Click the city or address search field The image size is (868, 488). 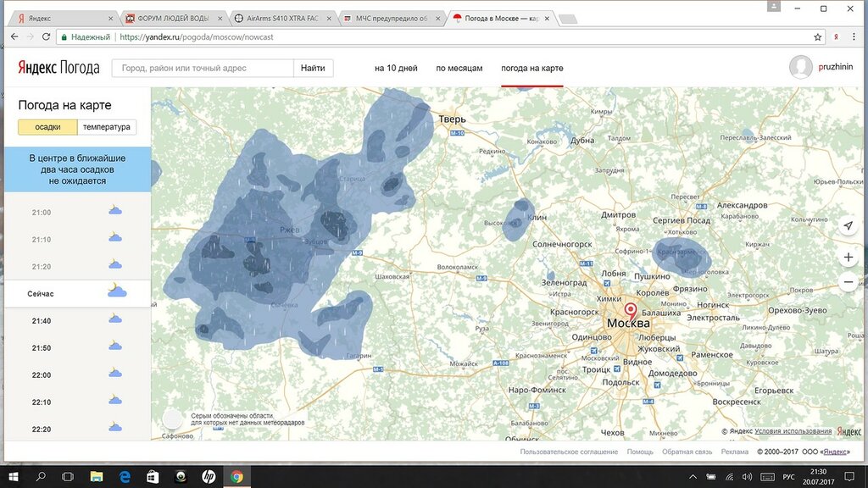[x=203, y=68]
